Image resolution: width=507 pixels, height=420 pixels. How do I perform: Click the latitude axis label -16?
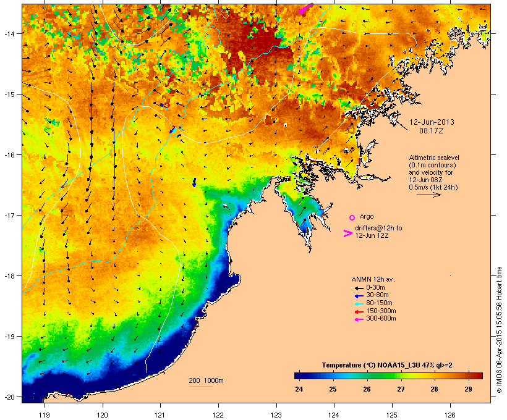pos(9,155)
